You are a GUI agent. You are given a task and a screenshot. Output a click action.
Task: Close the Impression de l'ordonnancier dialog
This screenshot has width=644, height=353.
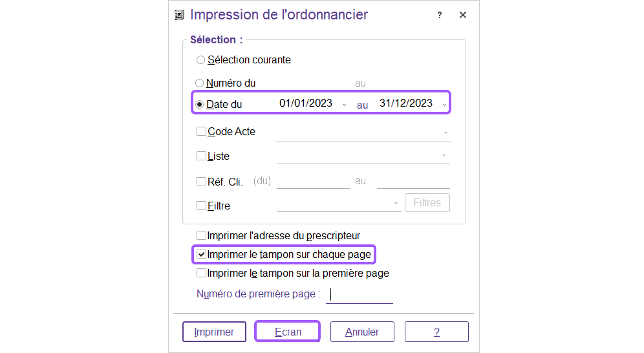pos(463,15)
